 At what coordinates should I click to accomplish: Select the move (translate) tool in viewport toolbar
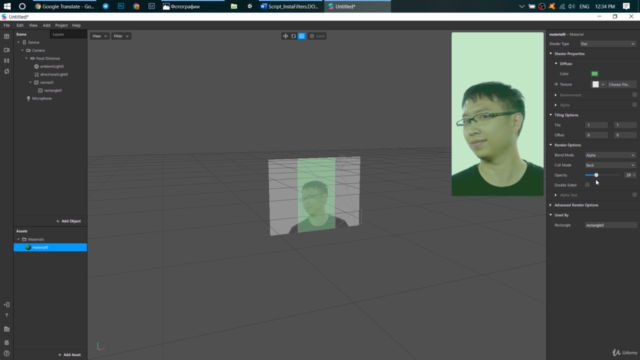click(285, 36)
